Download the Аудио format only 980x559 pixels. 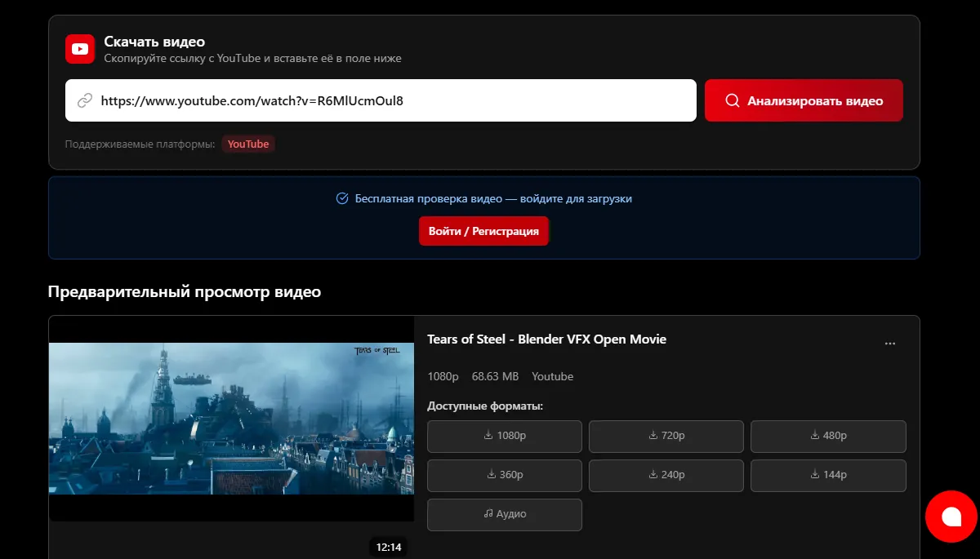point(505,514)
